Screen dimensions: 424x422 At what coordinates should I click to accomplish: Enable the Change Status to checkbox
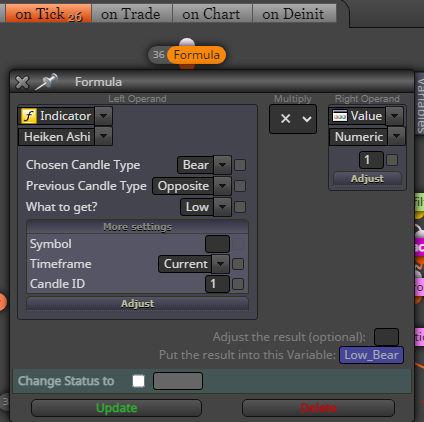point(139,381)
